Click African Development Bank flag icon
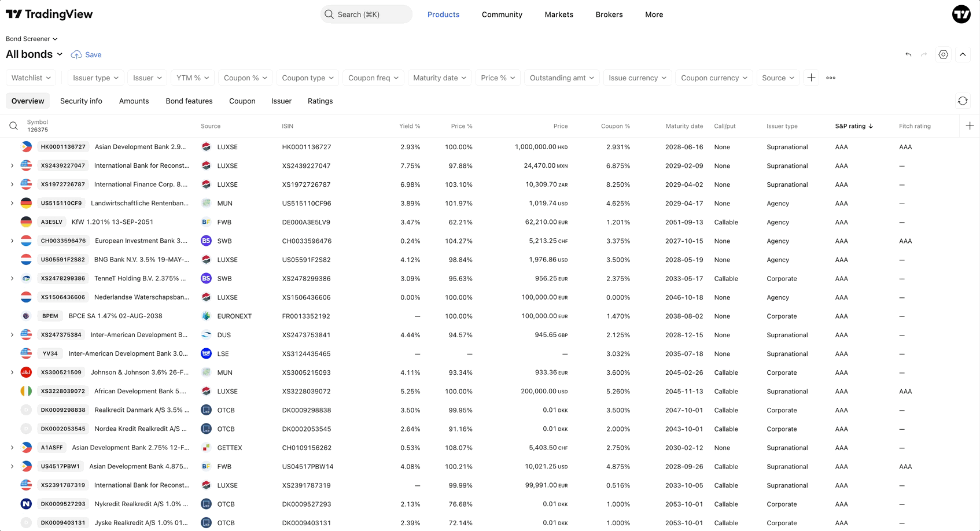 (26, 391)
